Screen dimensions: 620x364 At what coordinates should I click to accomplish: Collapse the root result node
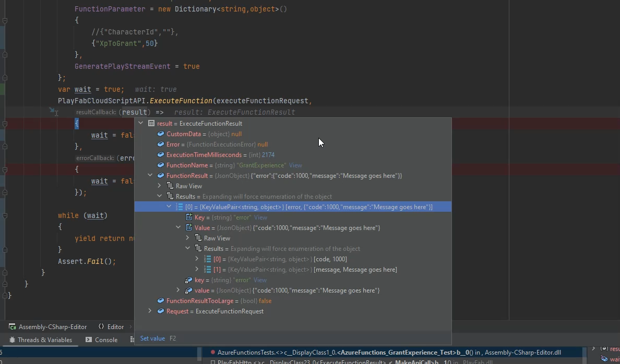point(141,123)
